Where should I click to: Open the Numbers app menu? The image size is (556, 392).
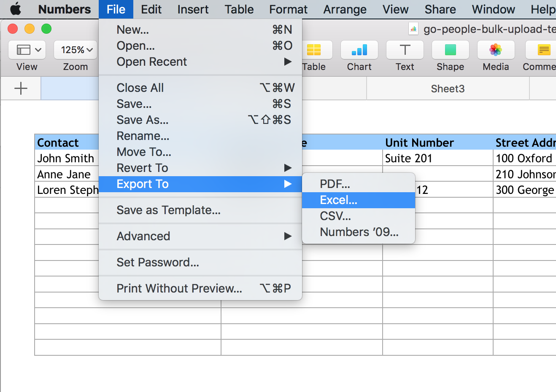point(65,9)
